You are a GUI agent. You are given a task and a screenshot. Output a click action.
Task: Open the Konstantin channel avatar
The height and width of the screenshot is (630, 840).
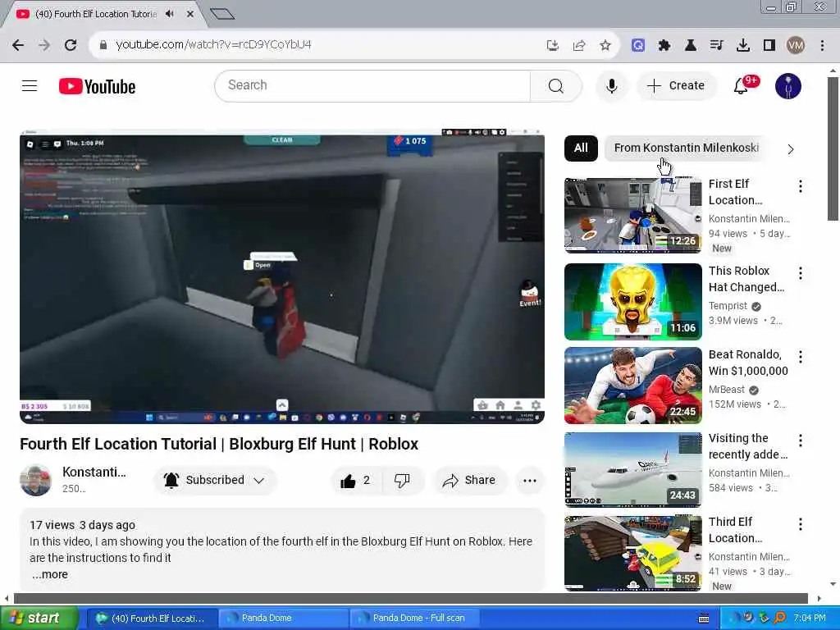tap(35, 480)
